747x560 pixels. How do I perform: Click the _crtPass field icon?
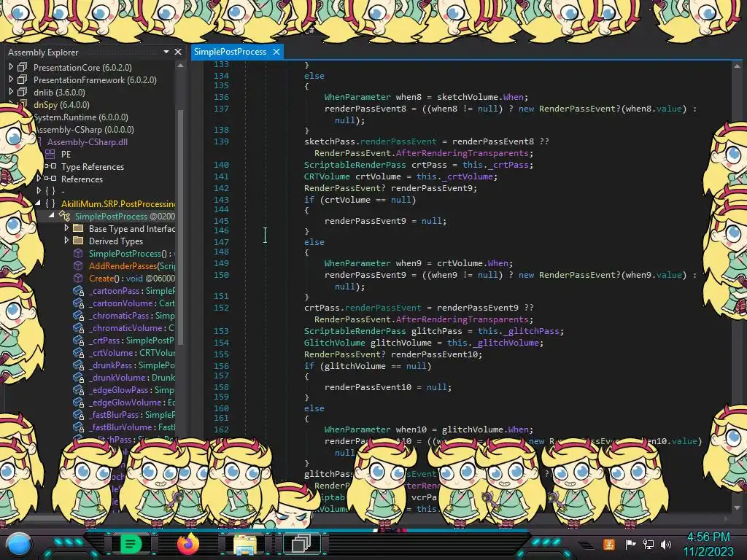click(x=78, y=340)
